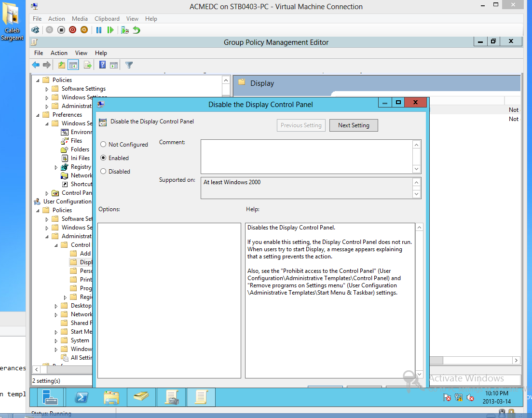Select User Configuration in the tree
The image size is (532, 418).
pos(67,202)
